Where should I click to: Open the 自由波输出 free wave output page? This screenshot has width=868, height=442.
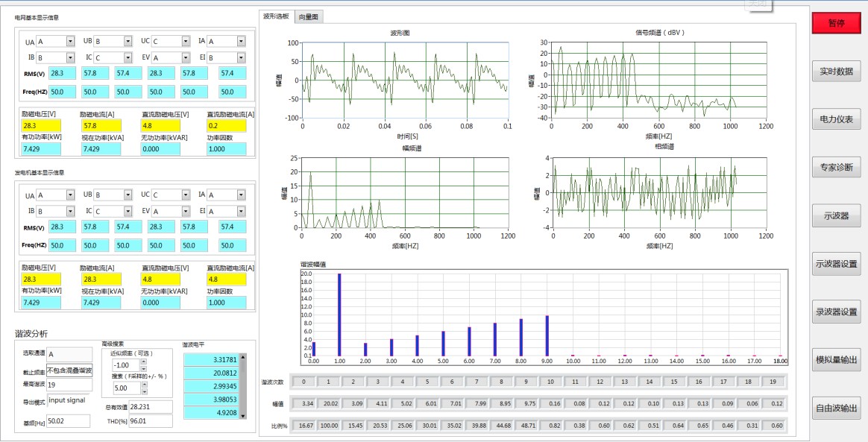coord(836,408)
